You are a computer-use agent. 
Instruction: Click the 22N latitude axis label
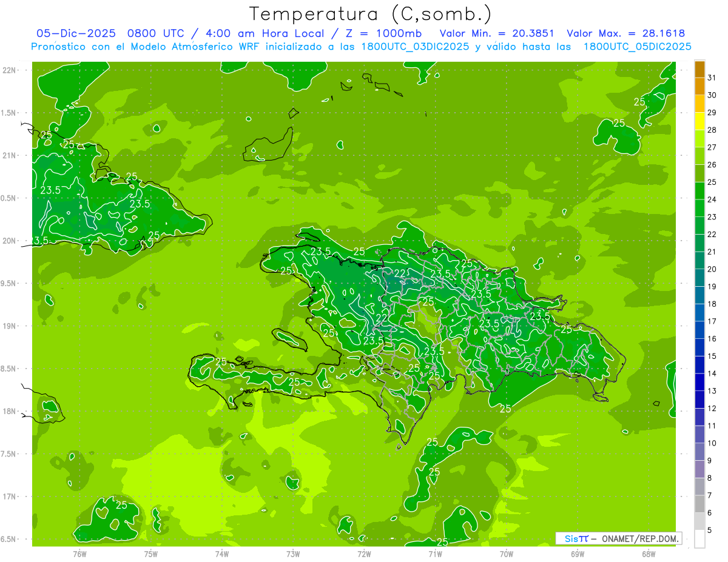click(x=9, y=70)
